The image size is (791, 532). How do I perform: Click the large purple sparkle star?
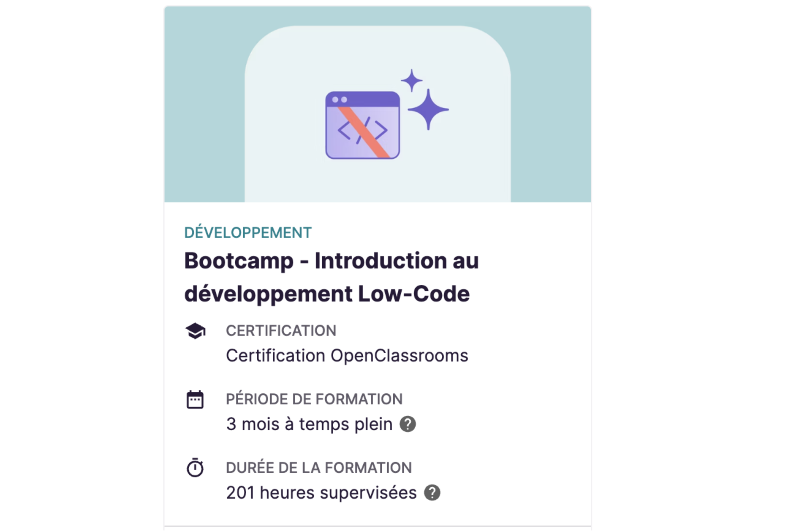pyautogui.click(x=428, y=109)
